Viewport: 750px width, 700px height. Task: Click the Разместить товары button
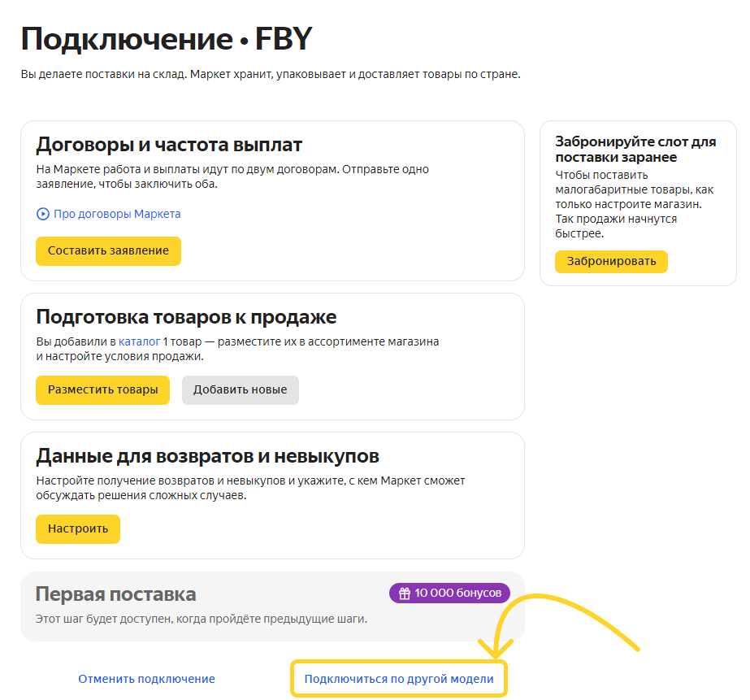click(x=102, y=389)
